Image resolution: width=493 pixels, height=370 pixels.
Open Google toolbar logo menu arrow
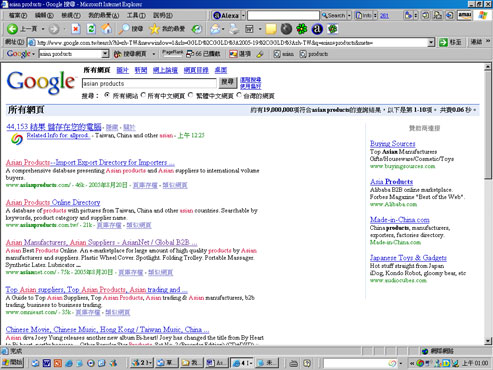pyautogui.click(x=33, y=54)
